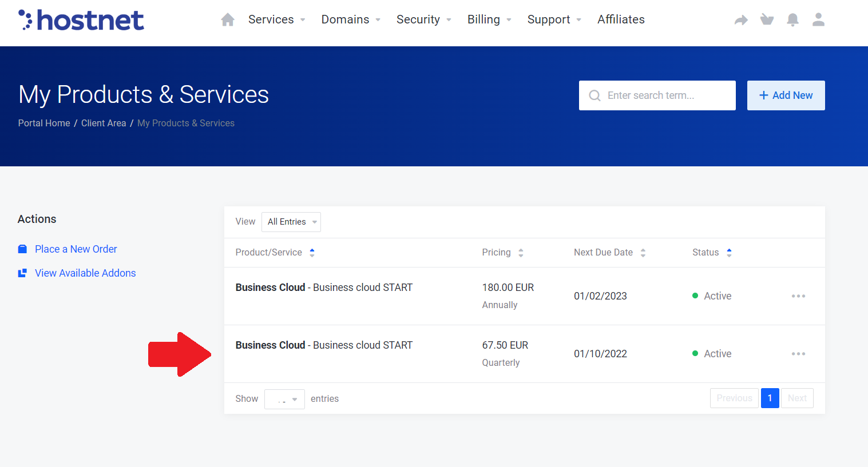The image size is (868, 467).
Task: Expand the Services menu
Action: [x=276, y=19]
